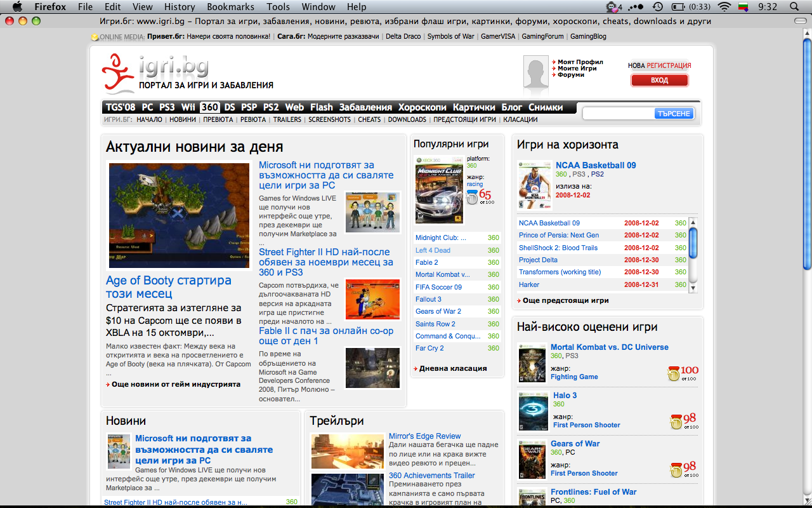This screenshot has width=812, height=508.
Task: Click the Fable II news thumbnail
Action: tap(373, 367)
